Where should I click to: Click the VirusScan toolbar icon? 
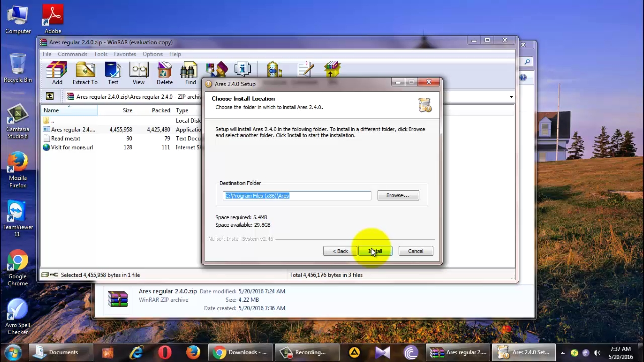274,70
